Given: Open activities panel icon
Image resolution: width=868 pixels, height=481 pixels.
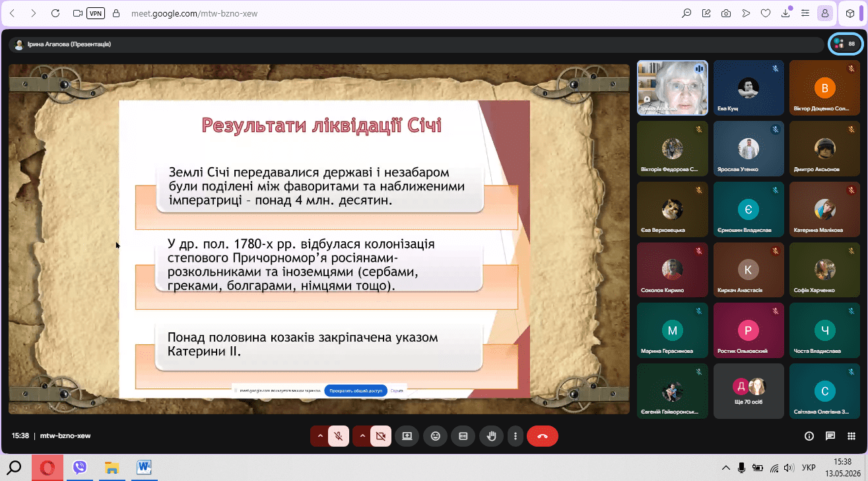Looking at the screenshot, I should coord(851,436).
